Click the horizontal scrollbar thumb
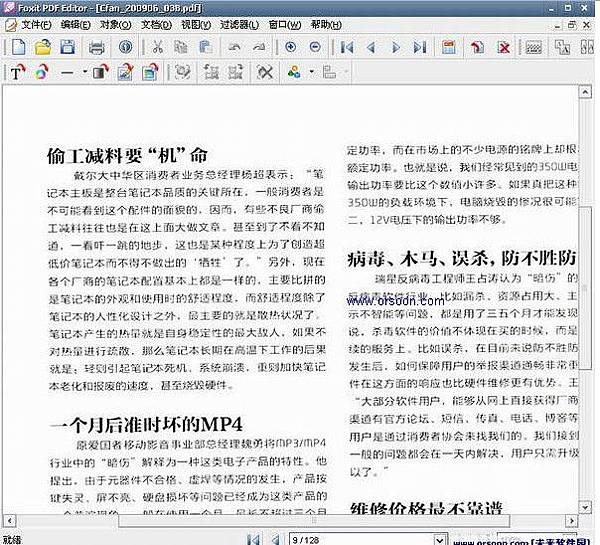Image resolution: width=600 pixels, height=545 pixels. pos(314,521)
